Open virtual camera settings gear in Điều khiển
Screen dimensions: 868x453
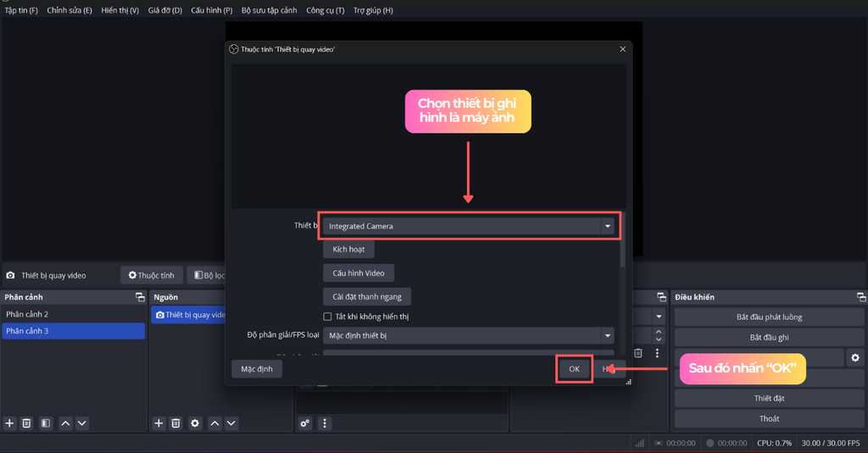click(855, 358)
